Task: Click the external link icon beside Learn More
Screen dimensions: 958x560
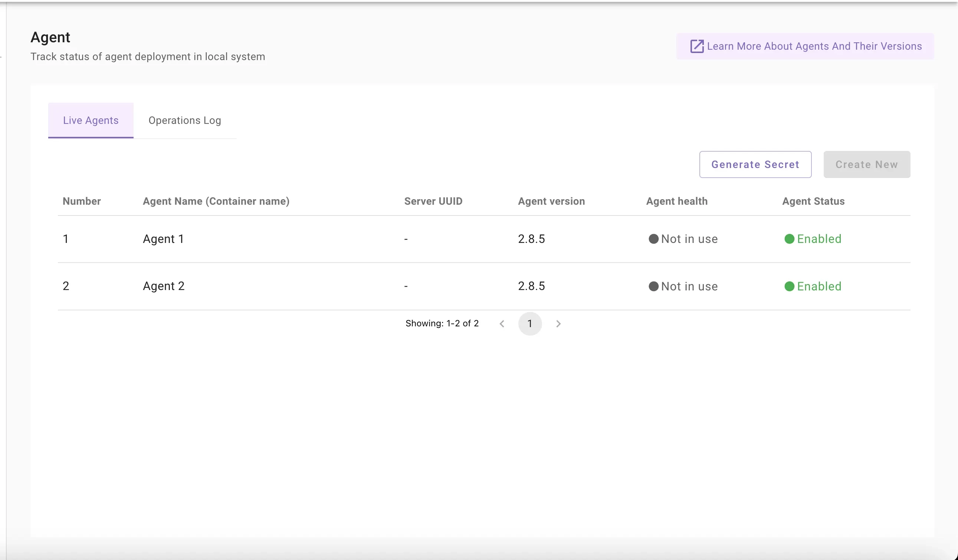Action: pos(696,46)
